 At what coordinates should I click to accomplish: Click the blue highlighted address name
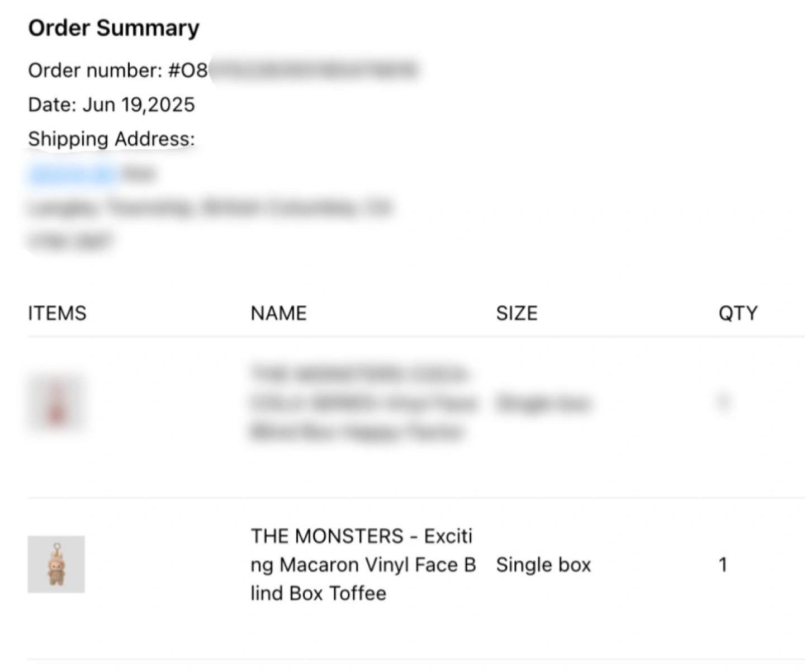click(x=73, y=174)
